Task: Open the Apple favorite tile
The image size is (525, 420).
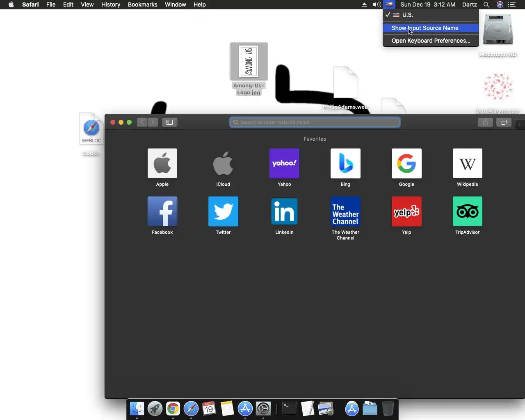Action: pos(162,163)
